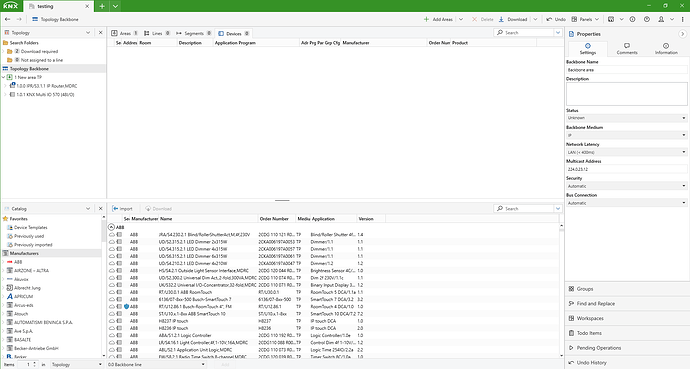The width and height of the screenshot is (690, 369).
Task: Open the Todo Items panel
Action: click(x=627, y=333)
